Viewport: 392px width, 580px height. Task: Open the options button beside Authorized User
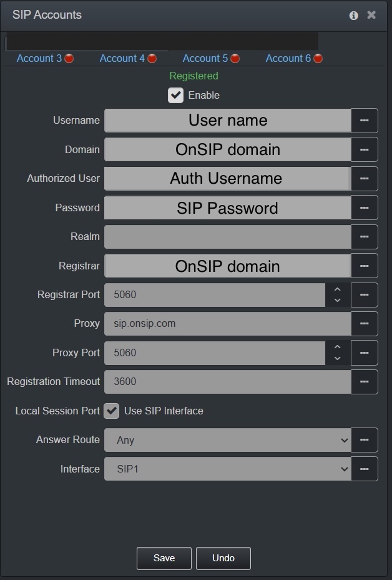click(x=365, y=179)
